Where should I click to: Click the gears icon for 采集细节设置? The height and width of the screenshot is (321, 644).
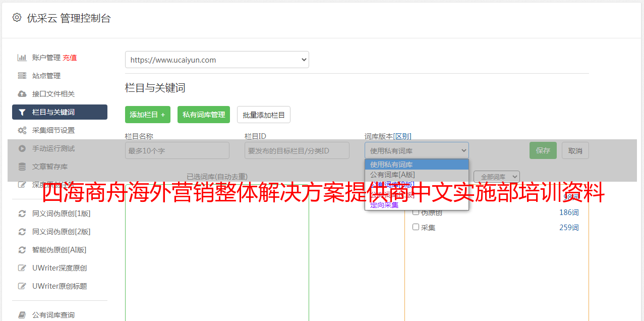22,130
